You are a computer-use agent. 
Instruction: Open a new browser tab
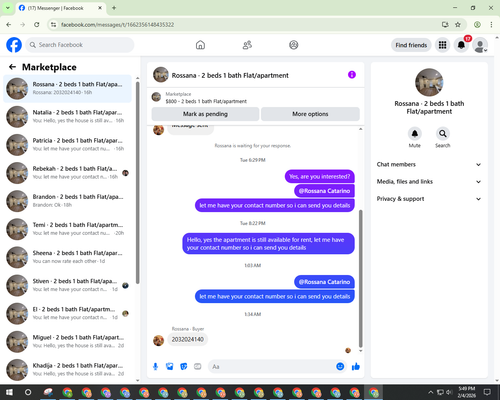click(114, 8)
